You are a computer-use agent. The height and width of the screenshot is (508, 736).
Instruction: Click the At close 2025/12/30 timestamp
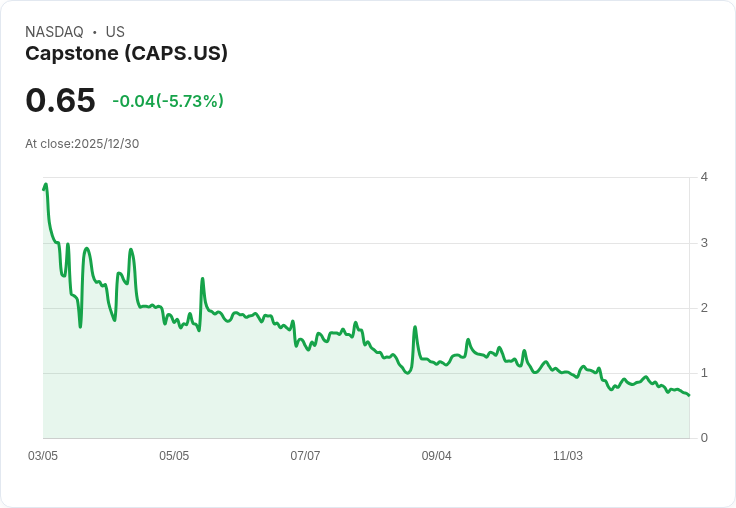click(82, 143)
